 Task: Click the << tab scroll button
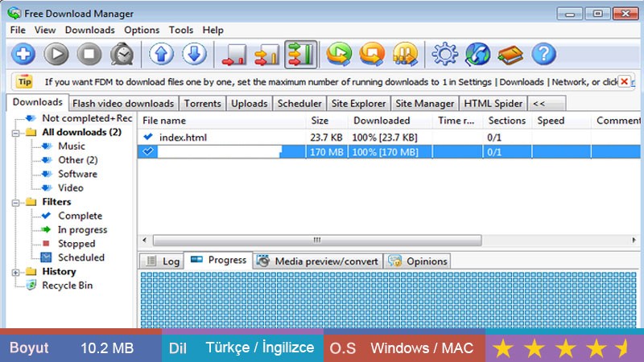(547, 104)
